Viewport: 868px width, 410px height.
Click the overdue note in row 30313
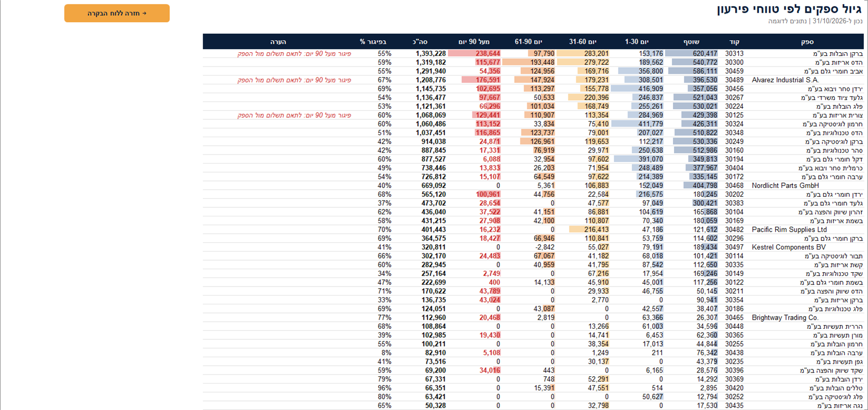(x=294, y=54)
